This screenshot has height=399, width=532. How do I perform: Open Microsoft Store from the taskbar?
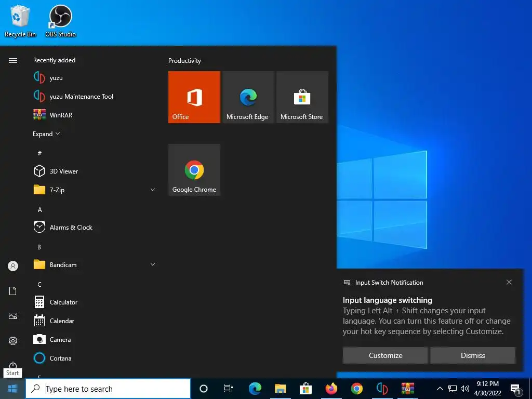tap(305, 389)
